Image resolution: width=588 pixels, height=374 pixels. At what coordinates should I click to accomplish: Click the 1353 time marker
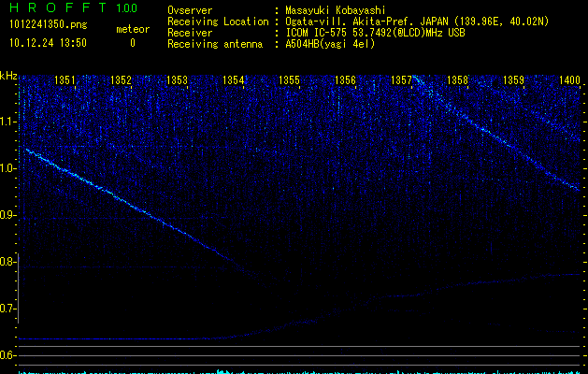[177, 80]
